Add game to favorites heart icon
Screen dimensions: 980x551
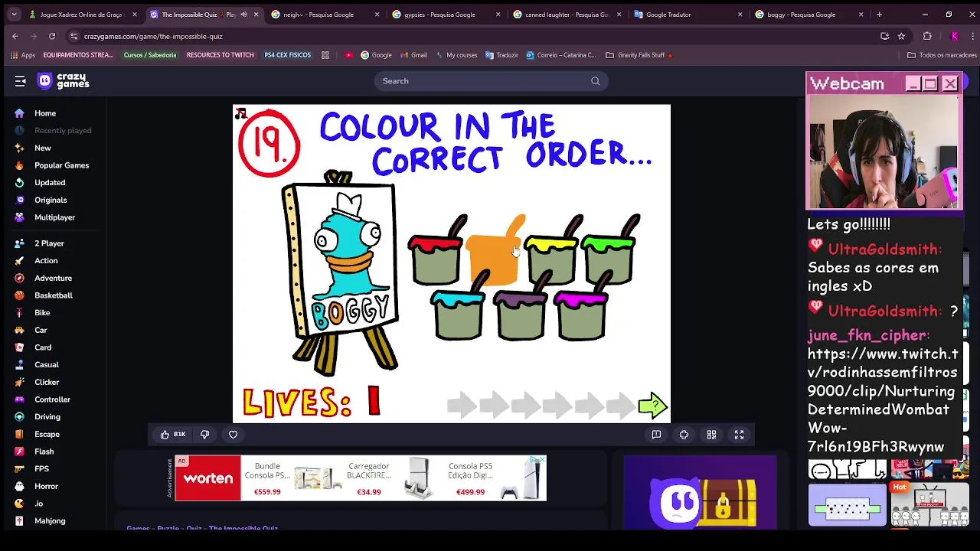[x=234, y=435]
